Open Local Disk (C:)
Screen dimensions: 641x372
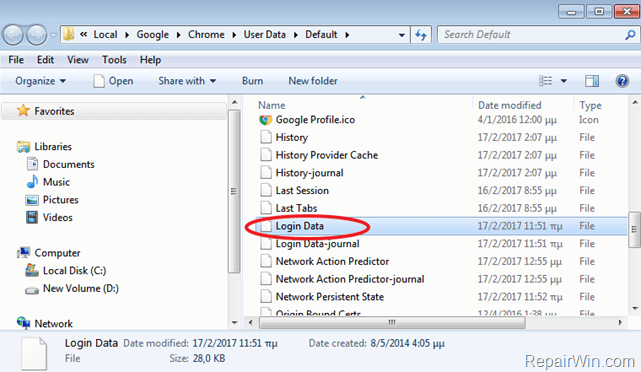click(x=74, y=271)
